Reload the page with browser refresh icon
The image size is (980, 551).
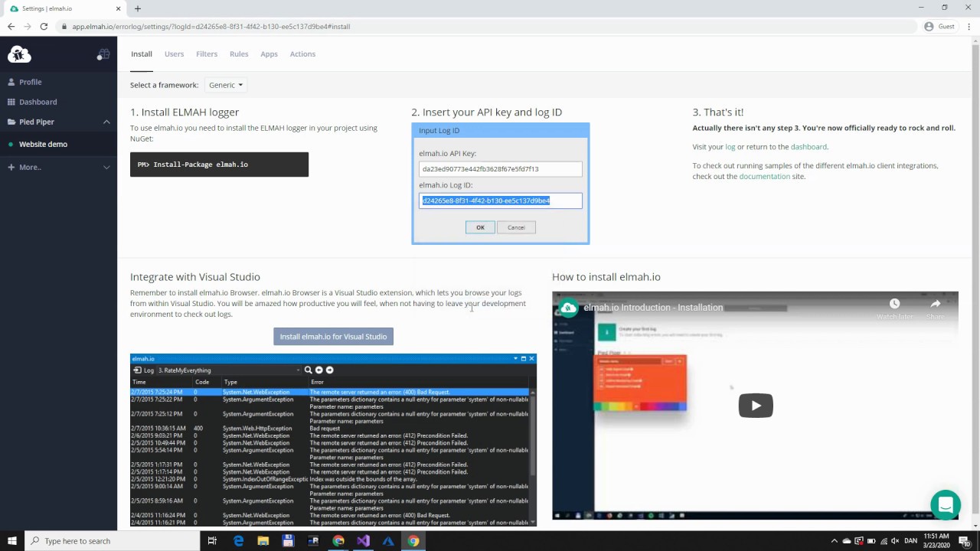(x=44, y=27)
